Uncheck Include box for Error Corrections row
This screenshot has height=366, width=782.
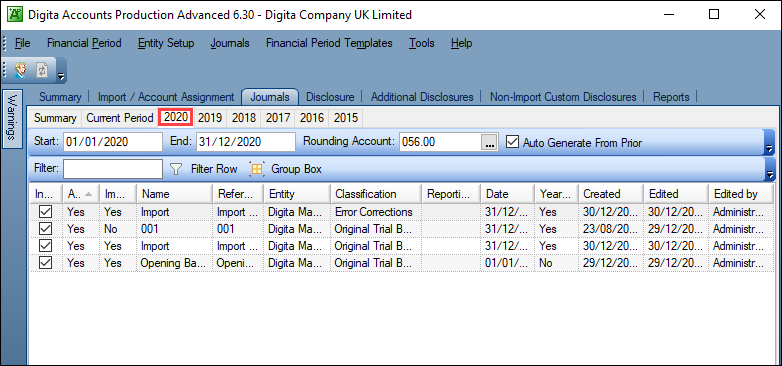(45, 212)
